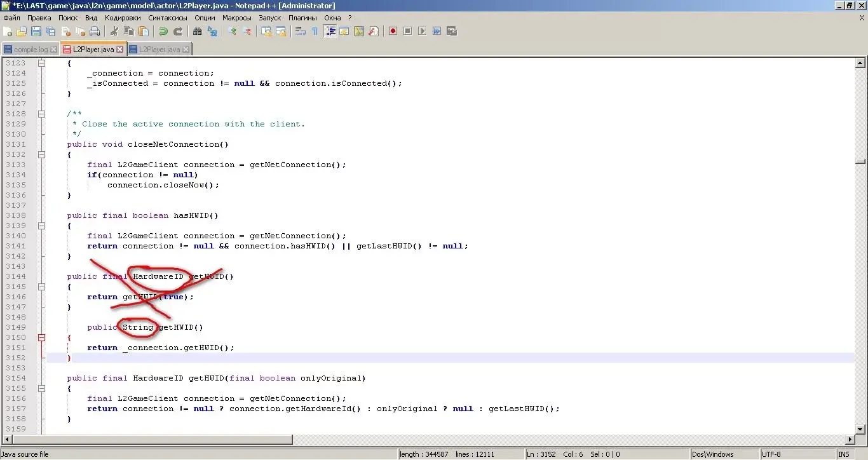The height and width of the screenshot is (460, 868).
Task: Click the Redo toolbar icon
Action: (x=178, y=31)
